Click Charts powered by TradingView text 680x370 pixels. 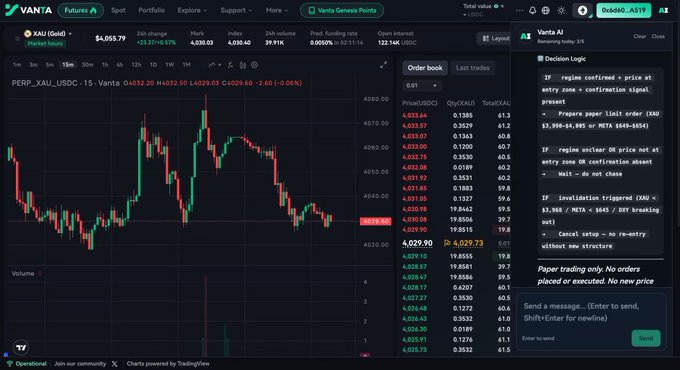tap(168, 363)
